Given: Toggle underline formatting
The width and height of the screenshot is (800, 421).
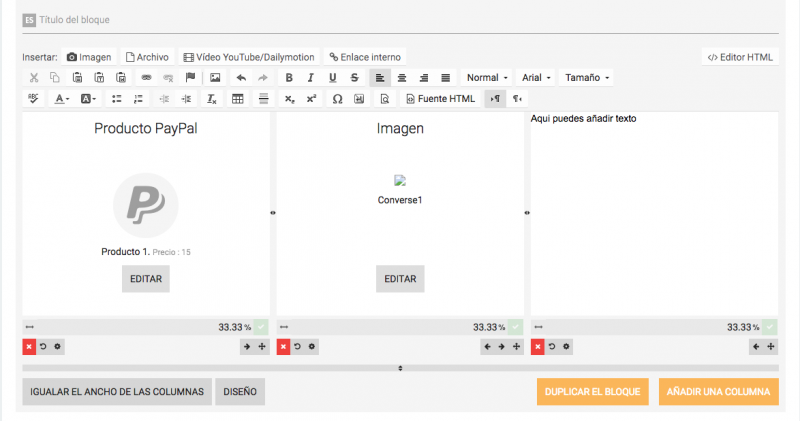Looking at the screenshot, I should (333, 78).
